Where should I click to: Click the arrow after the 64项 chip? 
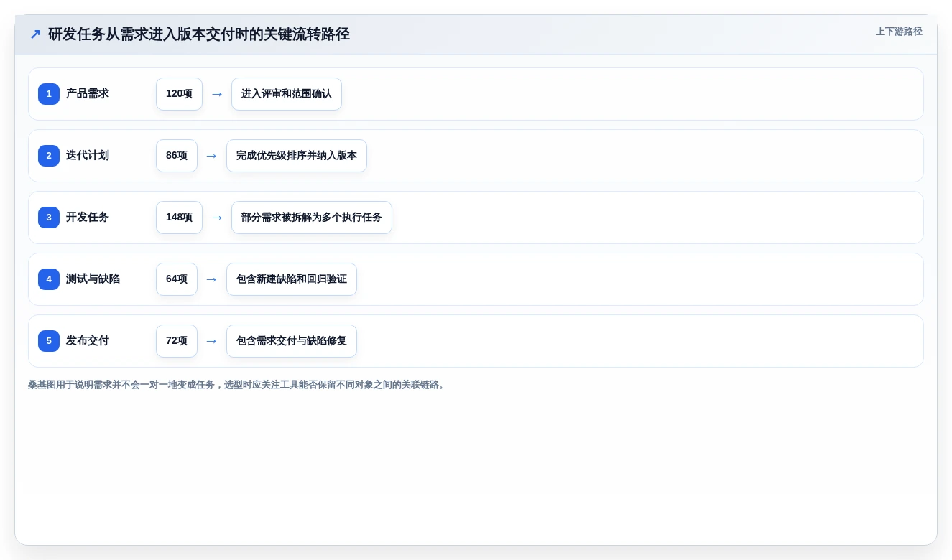[211, 279]
